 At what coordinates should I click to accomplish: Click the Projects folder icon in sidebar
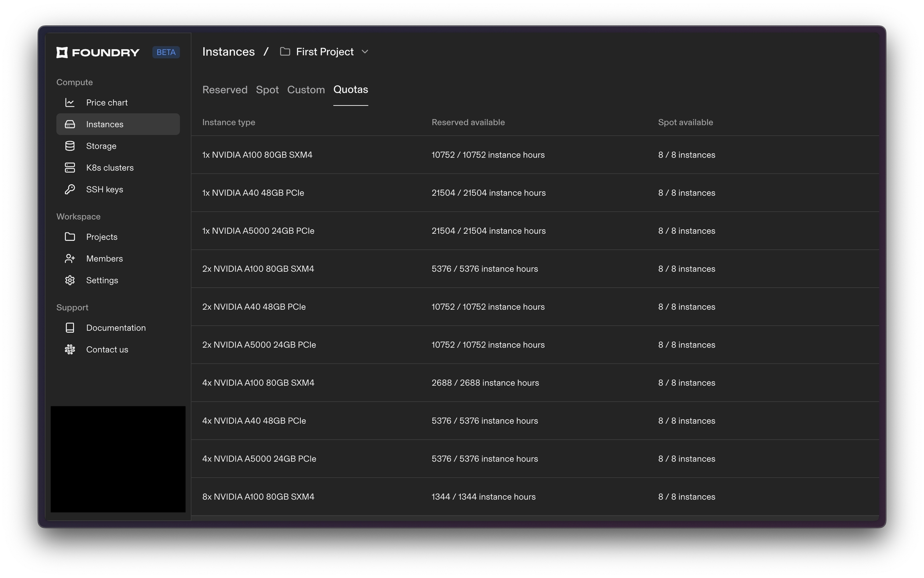[70, 237]
